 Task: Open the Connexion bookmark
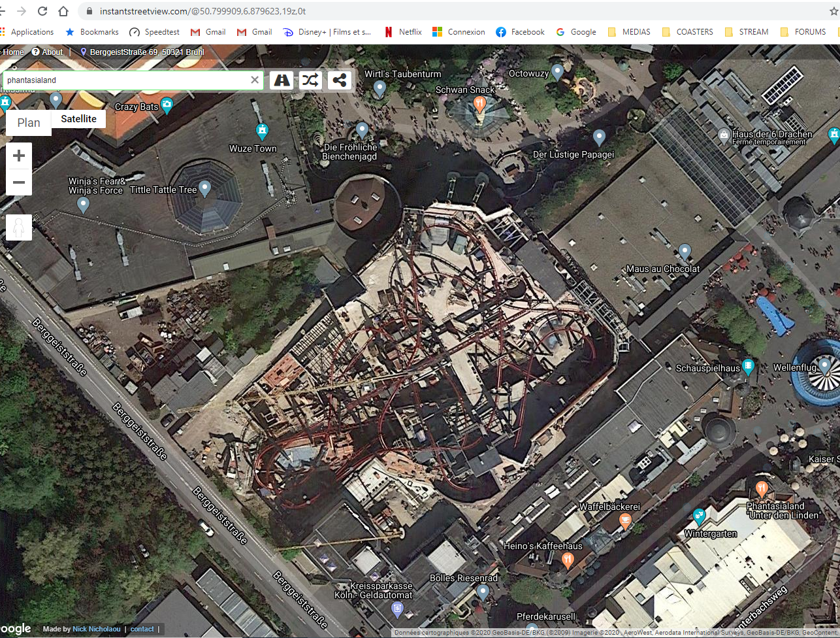coord(459,32)
